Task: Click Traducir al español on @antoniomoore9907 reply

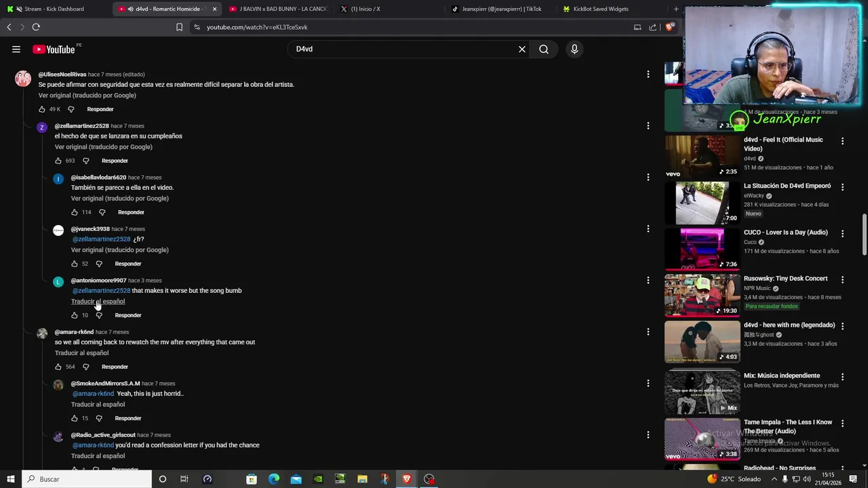Action: [98, 302]
